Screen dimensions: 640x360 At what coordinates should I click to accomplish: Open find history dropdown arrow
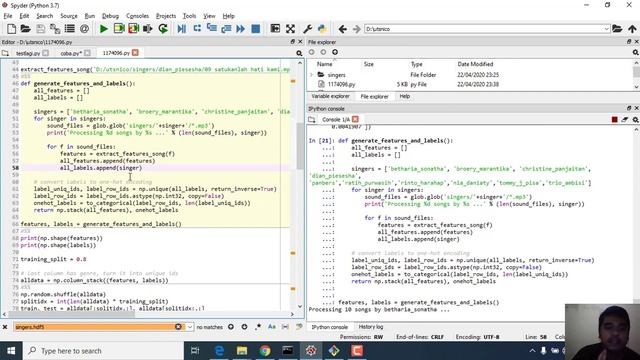click(190, 327)
